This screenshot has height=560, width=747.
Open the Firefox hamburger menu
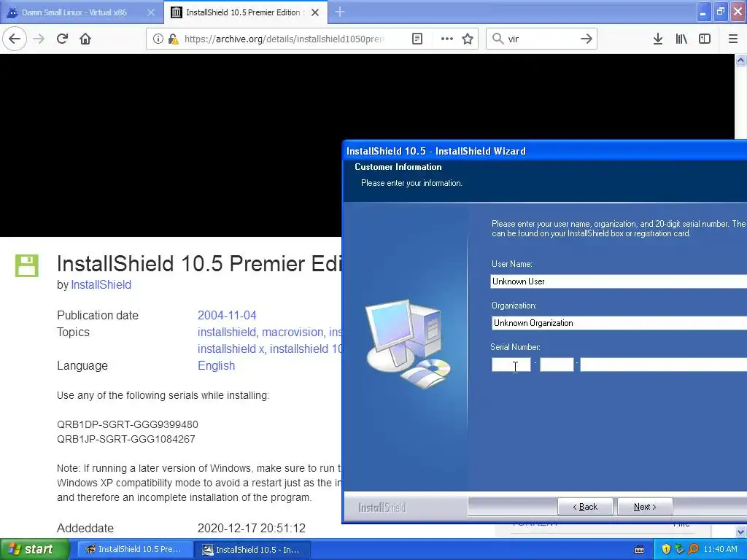(x=733, y=39)
